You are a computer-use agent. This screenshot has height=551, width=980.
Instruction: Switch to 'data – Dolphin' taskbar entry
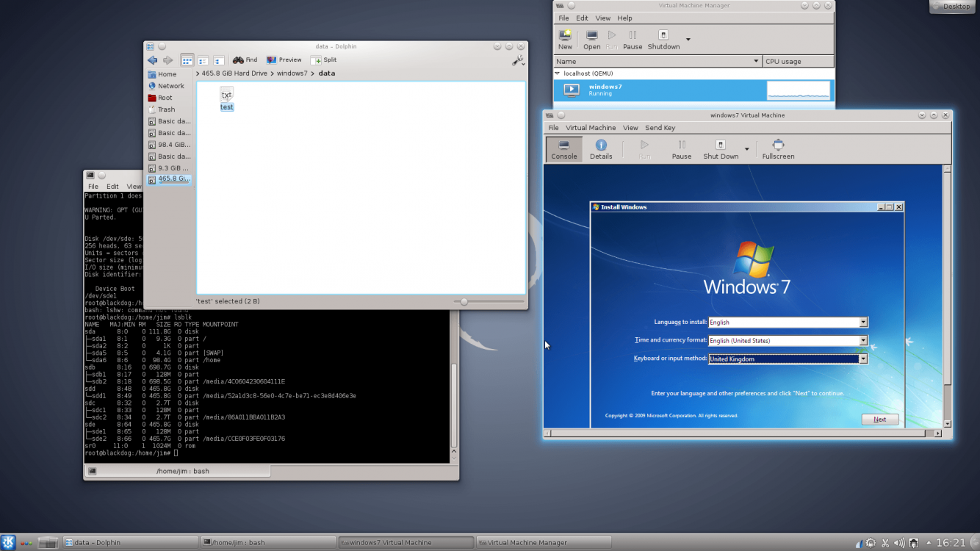(130, 543)
